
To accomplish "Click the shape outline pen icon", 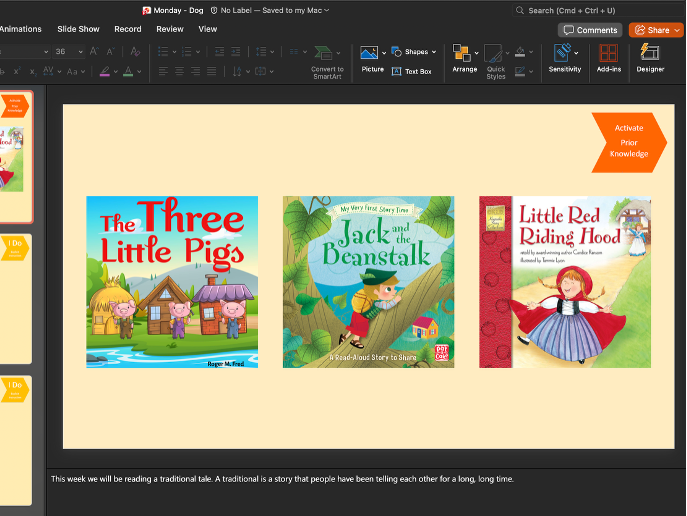I will 520,71.
